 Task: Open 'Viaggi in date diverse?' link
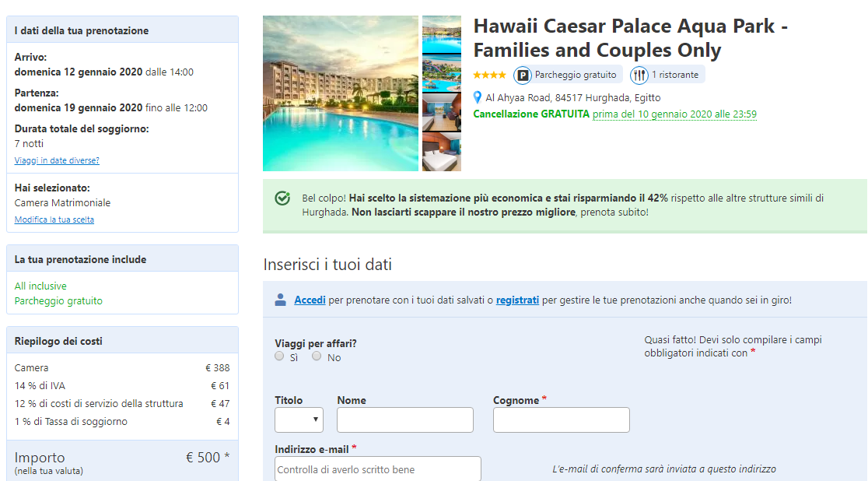(x=57, y=160)
